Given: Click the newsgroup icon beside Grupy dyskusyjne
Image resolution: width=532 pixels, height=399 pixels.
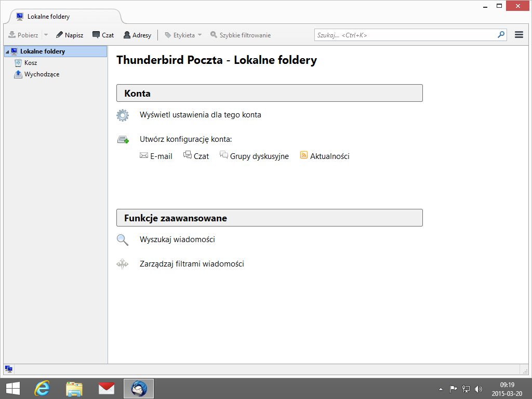Looking at the screenshot, I should click(223, 155).
